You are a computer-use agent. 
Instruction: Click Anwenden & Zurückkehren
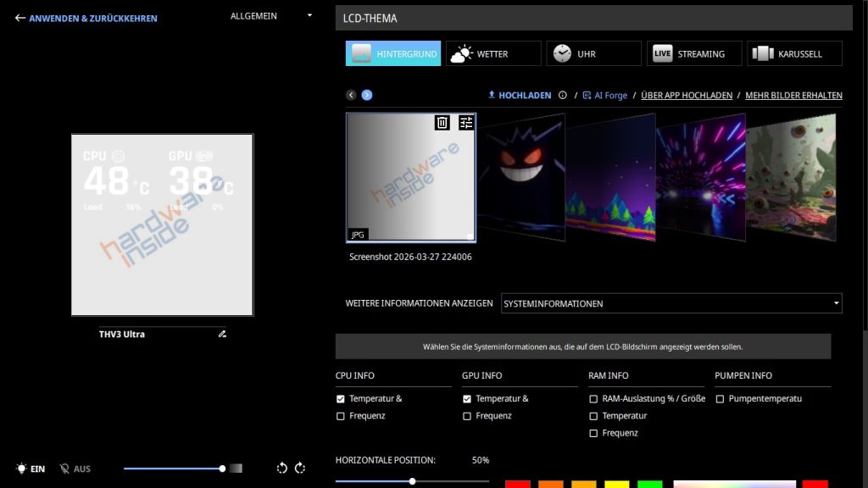pyautogui.click(x=86, y=18)
